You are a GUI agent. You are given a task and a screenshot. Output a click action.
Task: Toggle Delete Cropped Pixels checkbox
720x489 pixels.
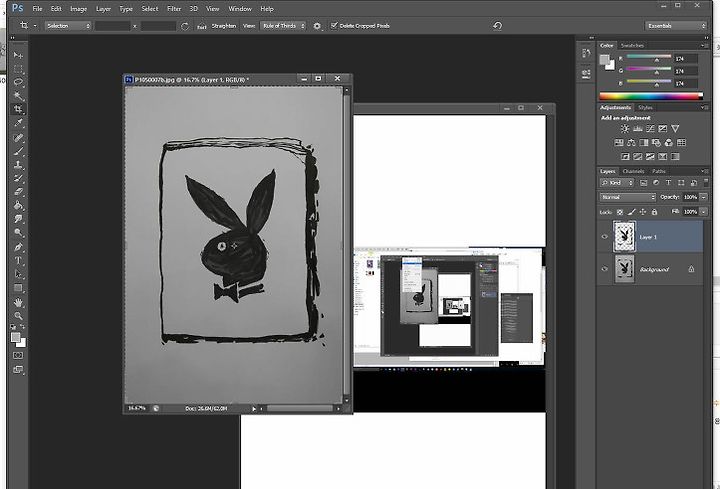coord(334,26)
